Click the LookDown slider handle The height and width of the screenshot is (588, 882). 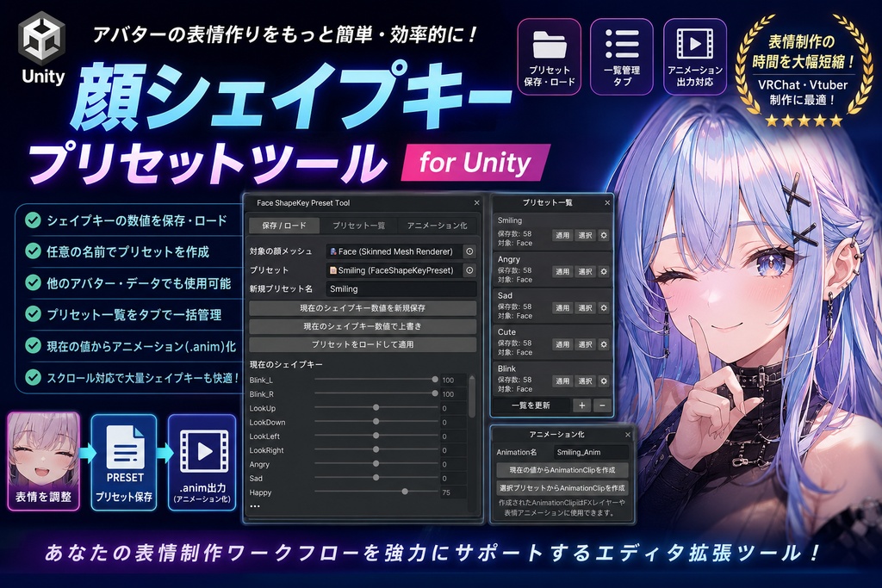(x=376, y=422)
